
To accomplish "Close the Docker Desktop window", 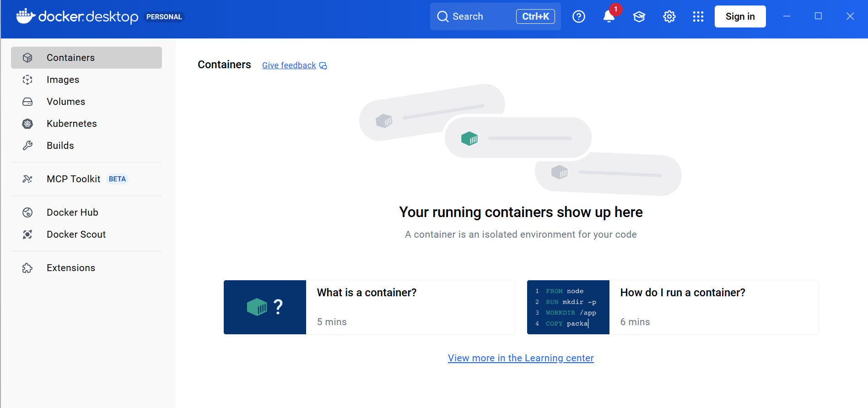I will pyautogui.click(x=850, y=16).
